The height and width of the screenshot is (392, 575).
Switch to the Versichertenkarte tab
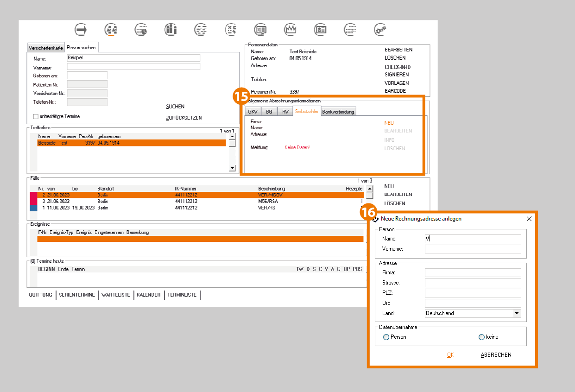point(45,48)
